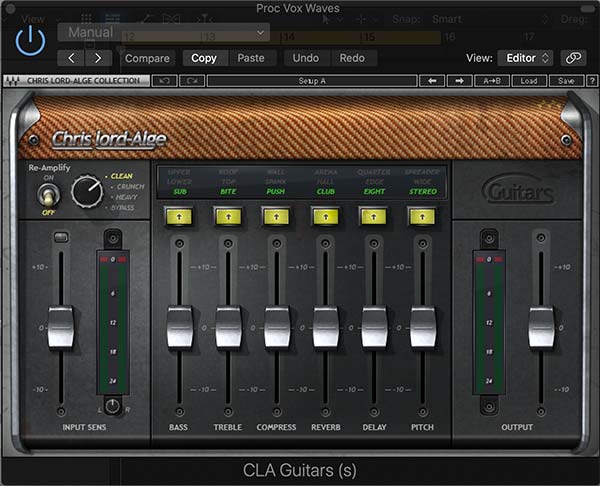
Task: Toggle the Reverb CLUB mode button
Action: coord(326,217)
